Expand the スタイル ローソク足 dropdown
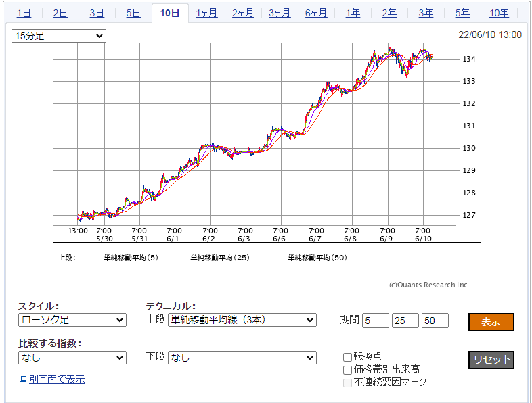 (x=72, y=320)
